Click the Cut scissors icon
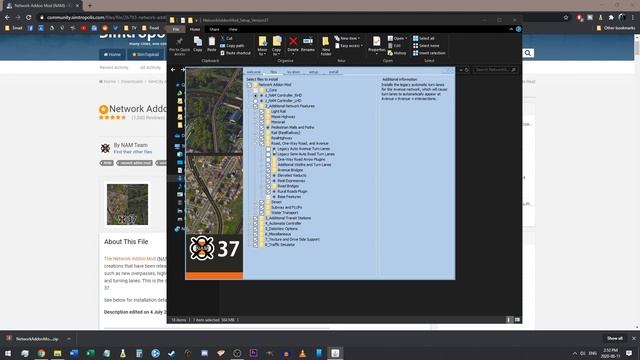 click(223, 38)
